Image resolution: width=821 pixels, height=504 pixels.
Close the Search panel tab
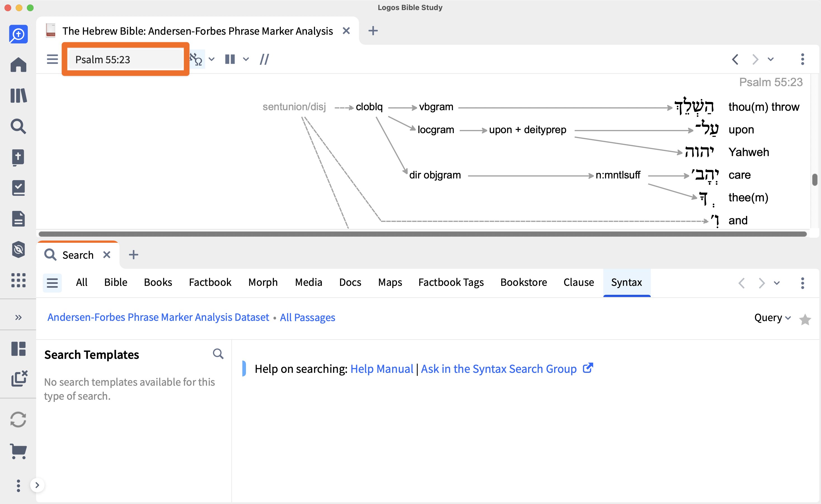107,255
